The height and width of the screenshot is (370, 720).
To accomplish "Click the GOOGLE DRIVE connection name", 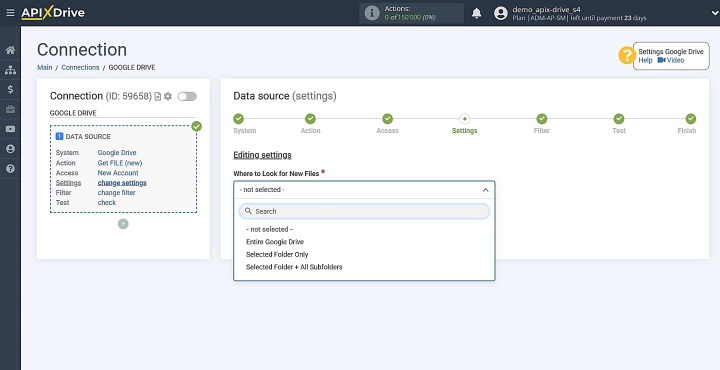I will coord(73,113).
